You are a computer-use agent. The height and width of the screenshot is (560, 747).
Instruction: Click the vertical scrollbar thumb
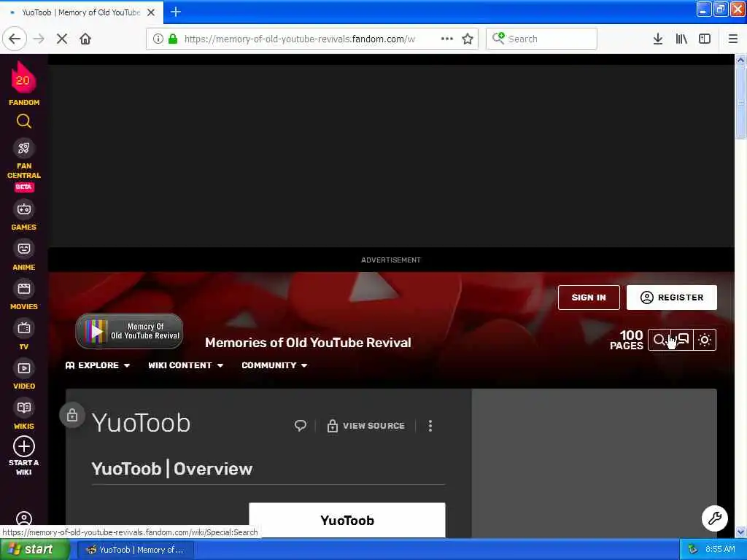[740, 104]
